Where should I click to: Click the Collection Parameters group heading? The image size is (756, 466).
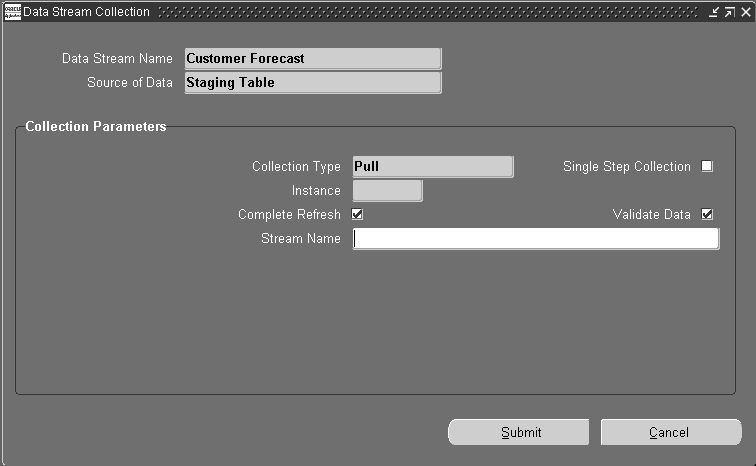96,126
